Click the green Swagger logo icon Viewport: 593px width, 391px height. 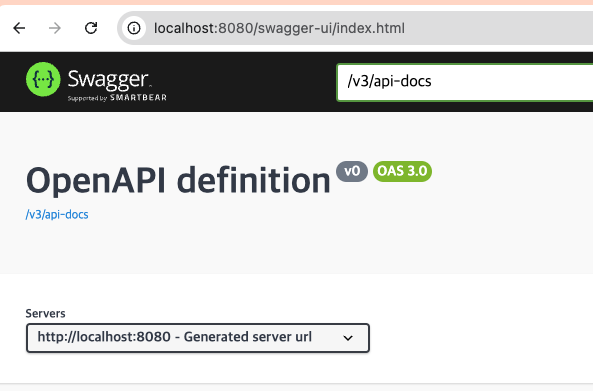[x=43, y=79]
